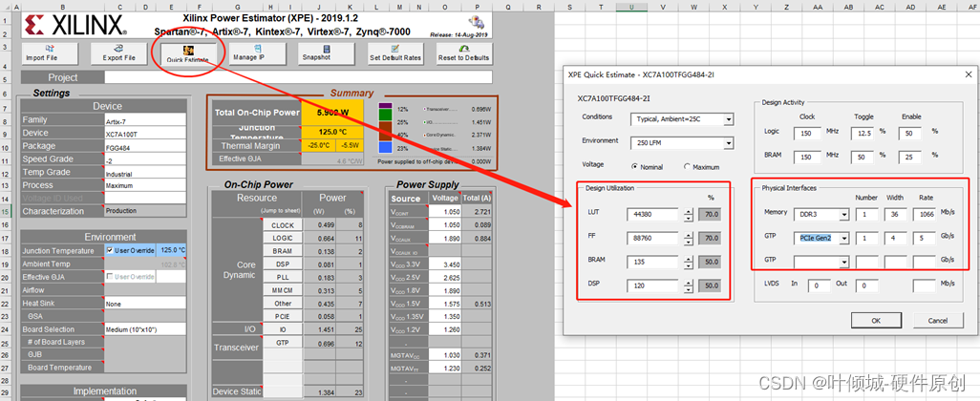Open the Memory DDR3 dropdown
The width and height of the screenshot is (980, 401).
click(x=844, y=215)
